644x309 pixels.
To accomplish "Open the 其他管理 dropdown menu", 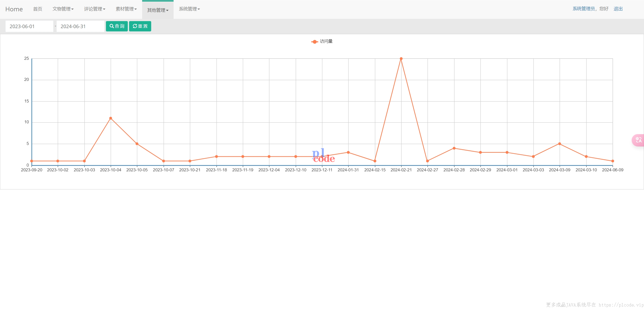I will (x=158, y=10).
